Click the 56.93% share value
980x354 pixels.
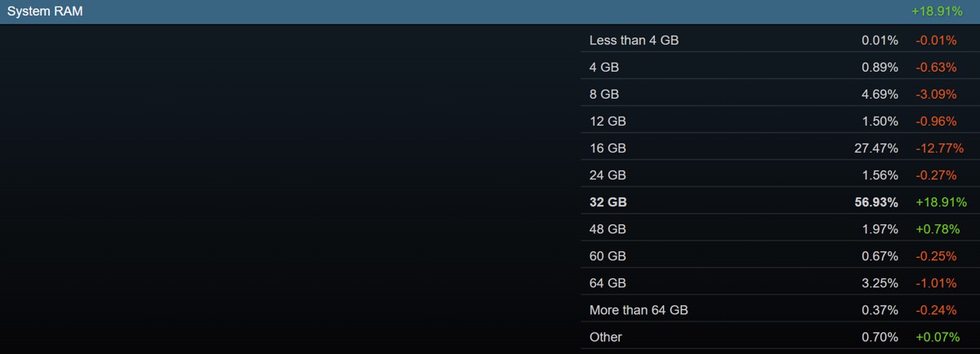(x=875, y=201)
